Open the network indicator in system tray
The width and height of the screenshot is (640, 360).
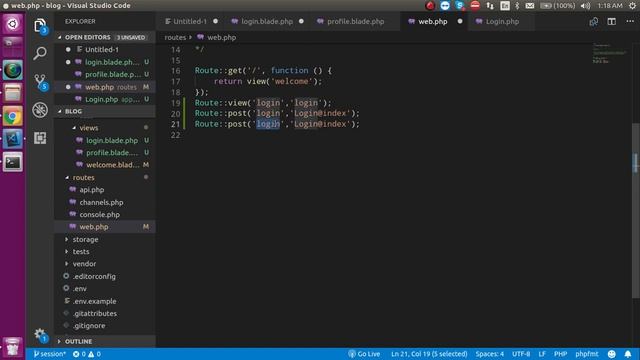pos(490,6)
